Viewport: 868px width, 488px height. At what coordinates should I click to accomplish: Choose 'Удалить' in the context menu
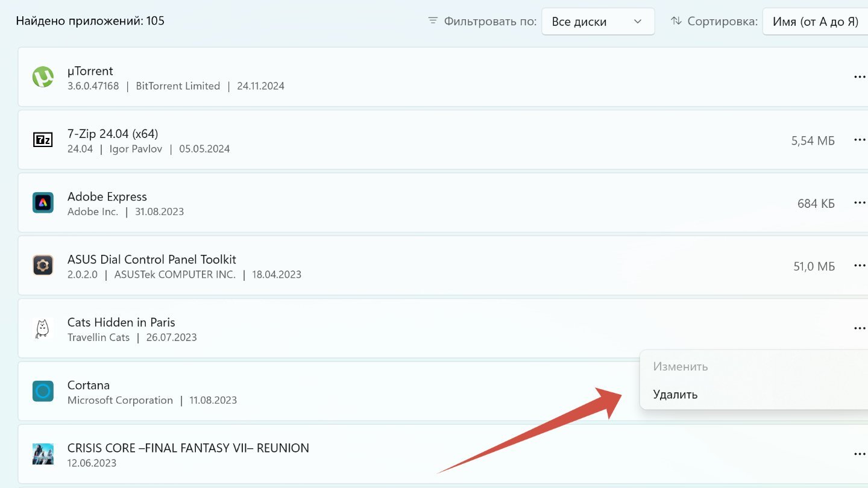click(x=675, y=395)
